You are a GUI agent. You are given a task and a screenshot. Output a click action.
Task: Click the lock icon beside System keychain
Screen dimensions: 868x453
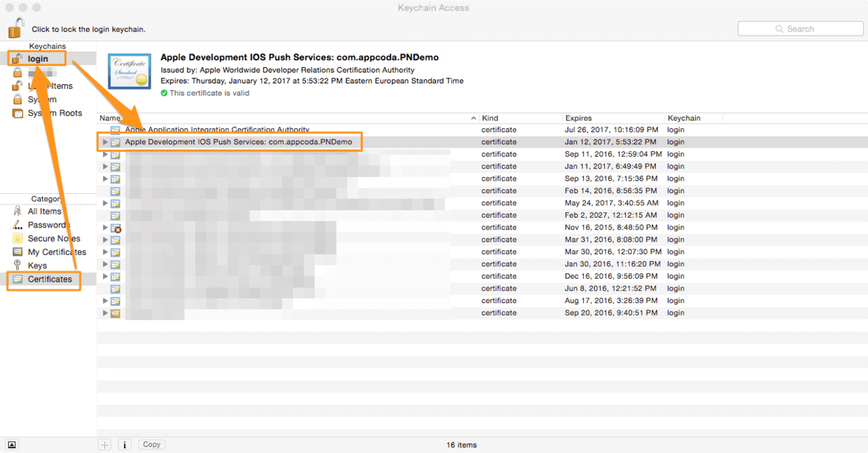(x=17, y=99)
